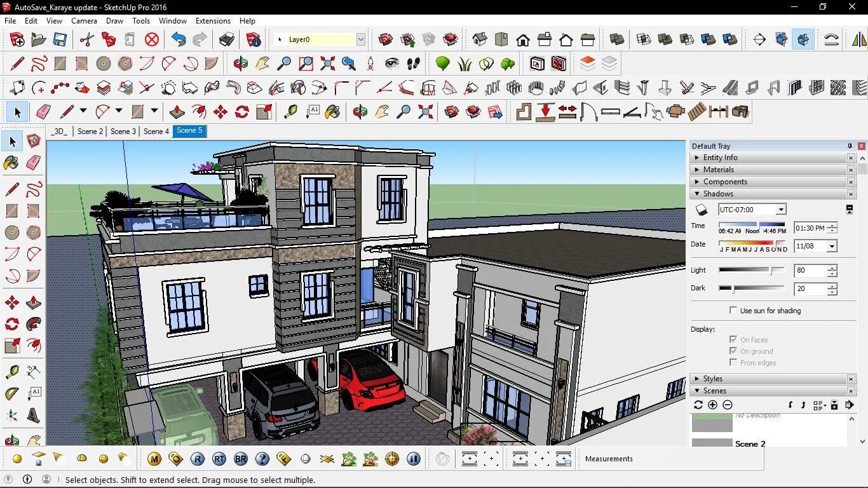This screenshot has height=488, width=868.
Task: Click the Time of day slider
Action: click(752, 224)
